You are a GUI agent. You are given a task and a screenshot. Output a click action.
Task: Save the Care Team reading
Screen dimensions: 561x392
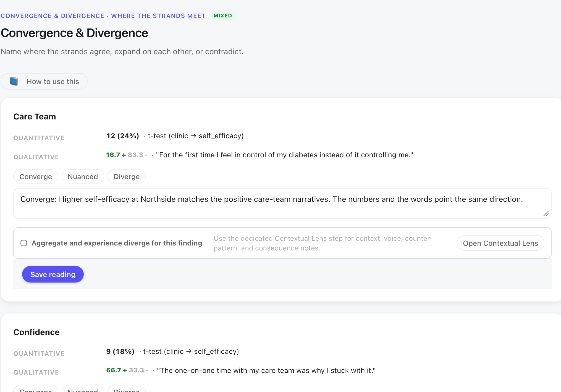pyautogui.click(x=53, y=275)
